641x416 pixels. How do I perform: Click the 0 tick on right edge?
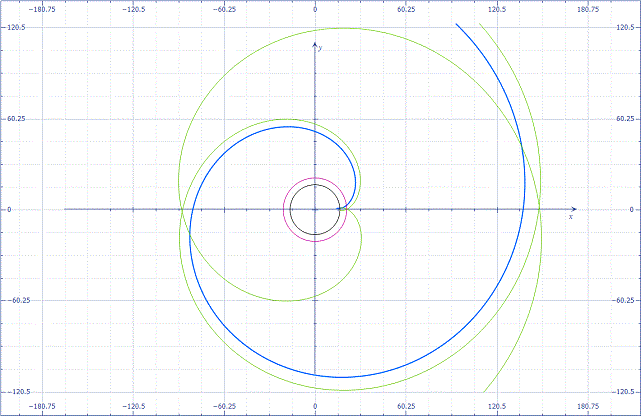click(632, 210)
